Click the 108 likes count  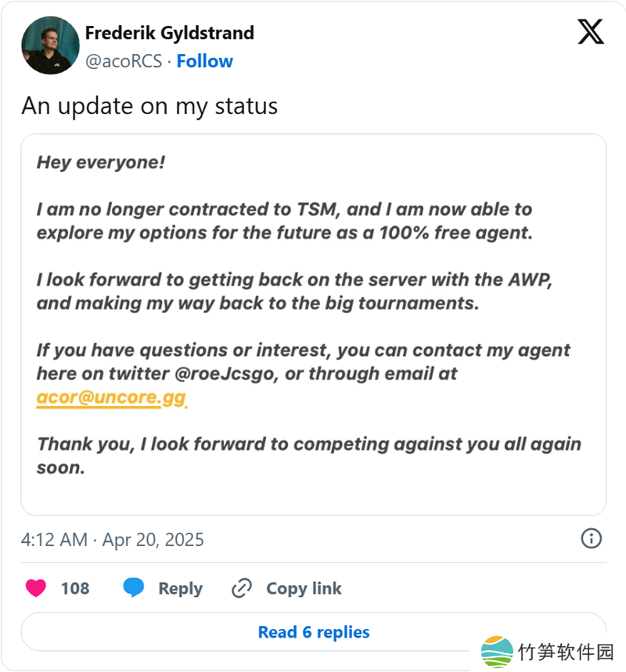pos(75,588)
